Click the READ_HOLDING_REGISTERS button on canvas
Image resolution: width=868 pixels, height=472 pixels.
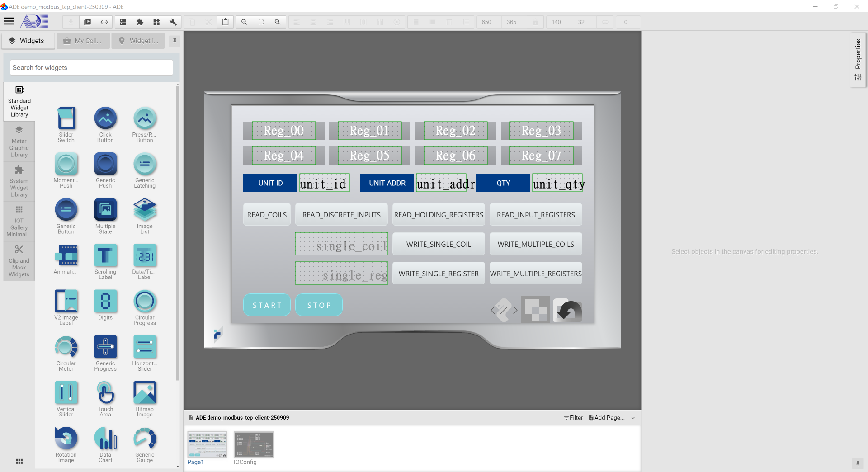(x=438, y=215)
